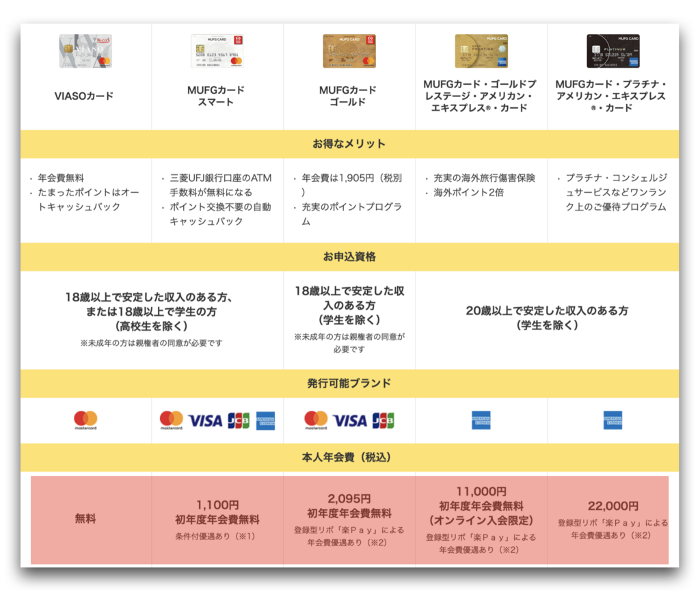Click Amex logo in Gold Prestige column
700x592 pixels.
click(x=481, y=420)
